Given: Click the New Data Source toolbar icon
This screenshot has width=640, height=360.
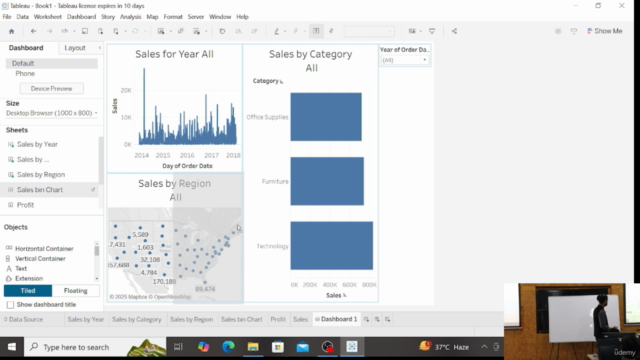Looking at the screenshot, I should pos(100,31).
